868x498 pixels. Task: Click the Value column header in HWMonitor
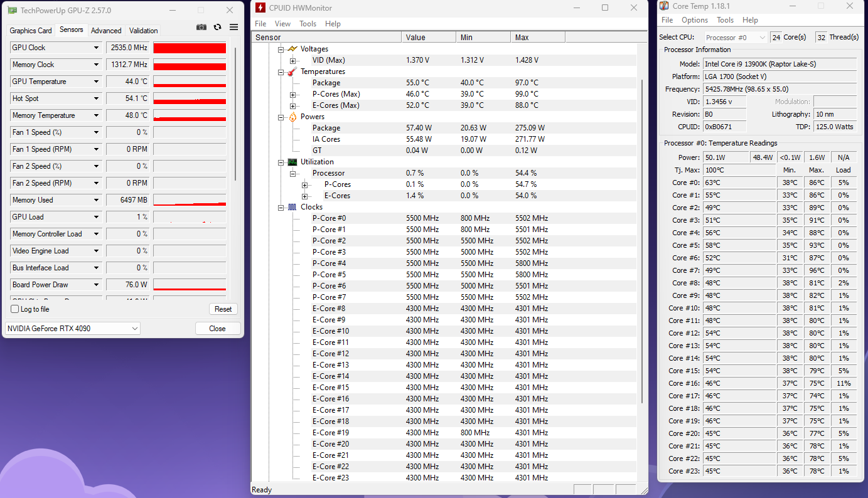(429, 38)
